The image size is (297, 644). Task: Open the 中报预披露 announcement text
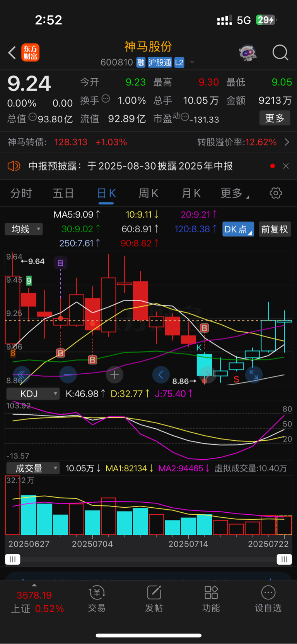pos(131,166)
